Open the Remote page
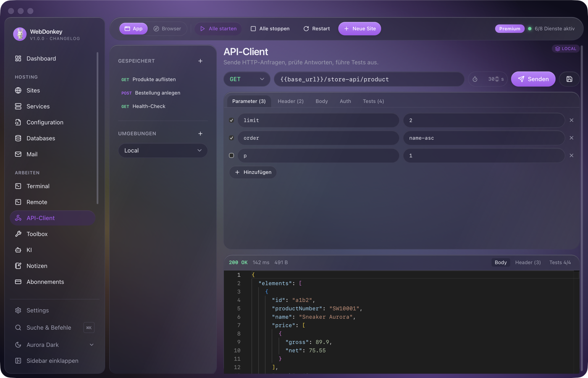The image size is (588, 378). coord(52,202)
